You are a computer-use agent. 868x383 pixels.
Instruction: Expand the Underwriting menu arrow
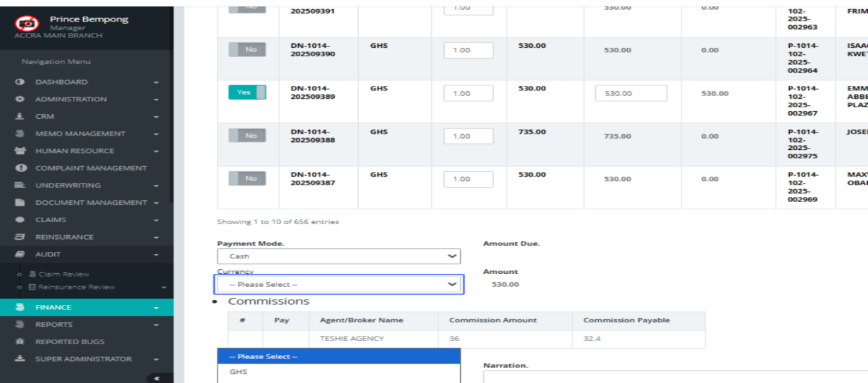pos(156,186)
